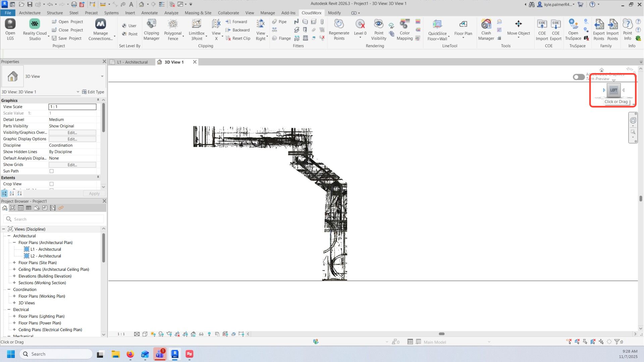Click Edit for Graphic Display Options

(72, 139)
